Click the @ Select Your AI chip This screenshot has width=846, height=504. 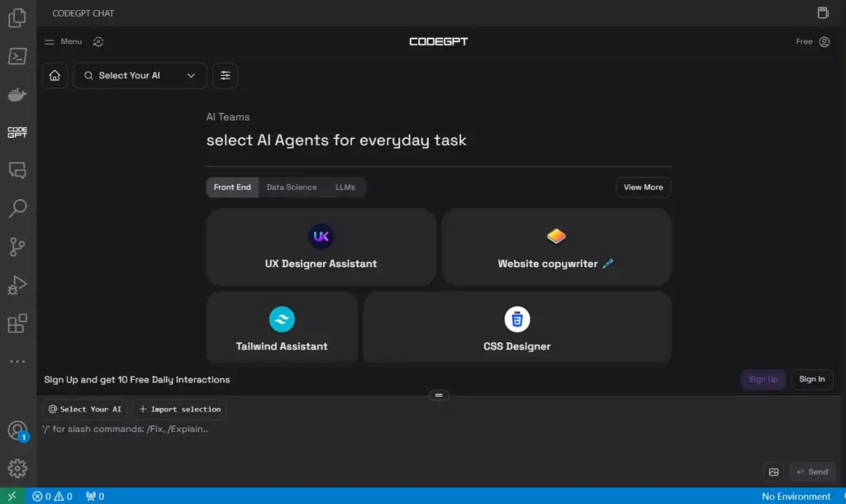(x=85, y=409)
